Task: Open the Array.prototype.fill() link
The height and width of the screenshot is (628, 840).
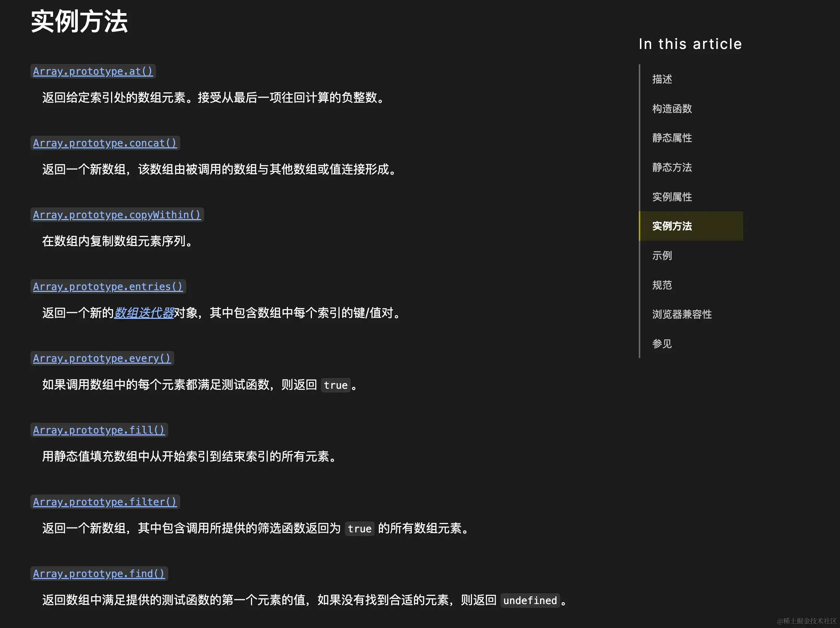Action: 99,430
